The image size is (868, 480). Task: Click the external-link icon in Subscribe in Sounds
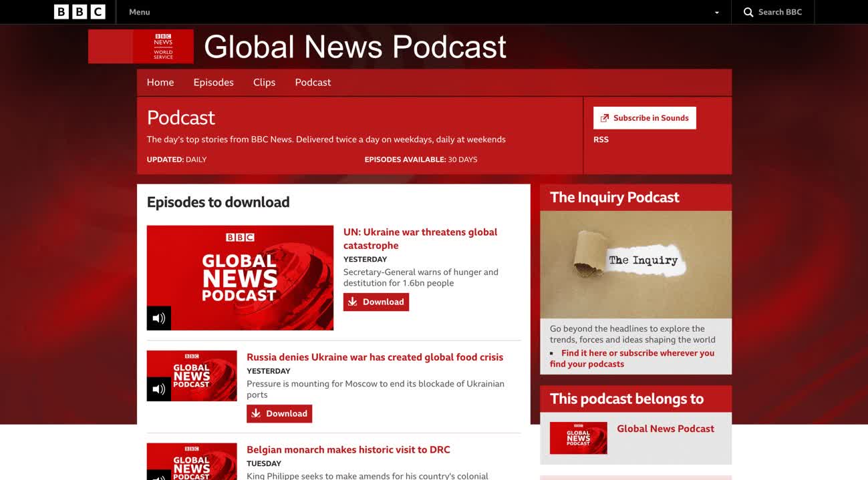pos(605,118)
